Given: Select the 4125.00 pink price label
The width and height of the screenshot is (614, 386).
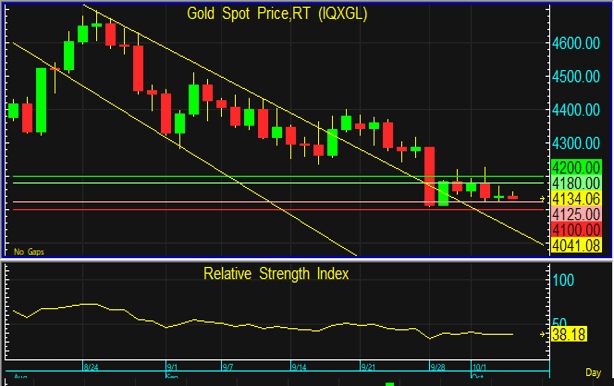Looking at the screenshot, I should [x=576, y=214].
